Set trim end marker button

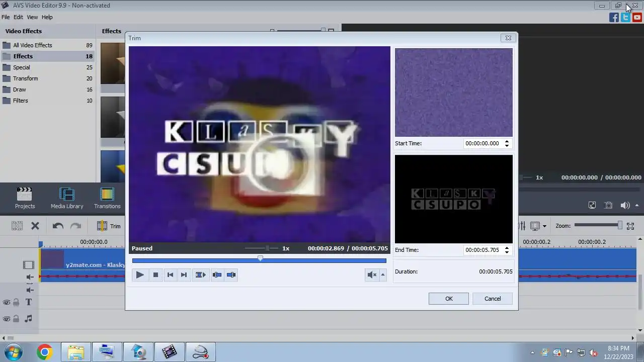tap(231, 275)
